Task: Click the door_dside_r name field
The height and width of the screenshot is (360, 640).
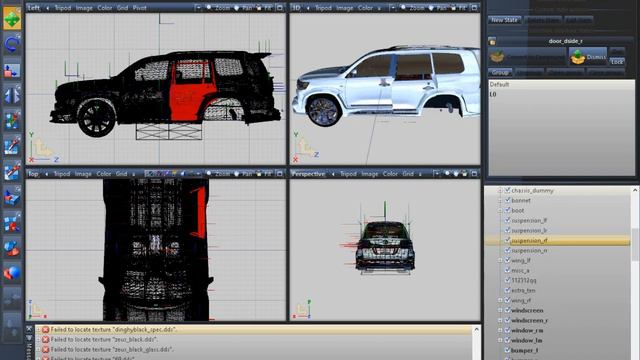Action: pos(565,41)
